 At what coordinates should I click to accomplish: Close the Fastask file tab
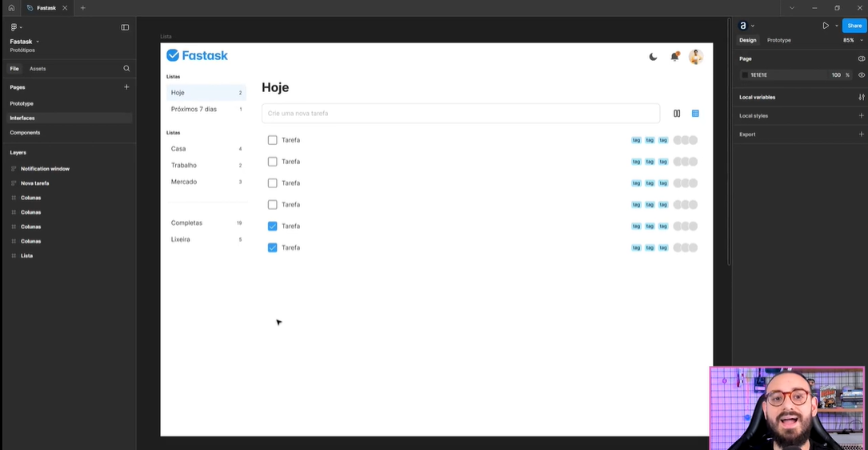[x=65, y=8]
